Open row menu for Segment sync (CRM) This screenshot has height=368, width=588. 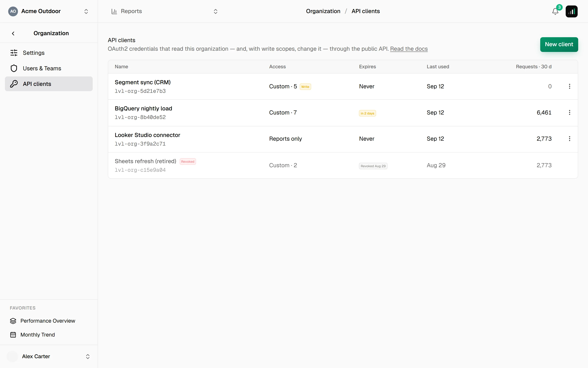tap(570, 86)
